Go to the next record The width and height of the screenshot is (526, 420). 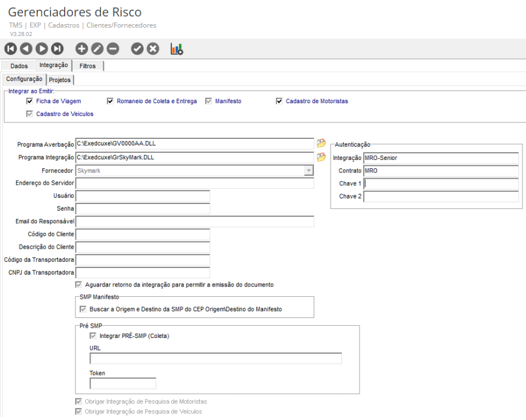(x=42, y=49)
